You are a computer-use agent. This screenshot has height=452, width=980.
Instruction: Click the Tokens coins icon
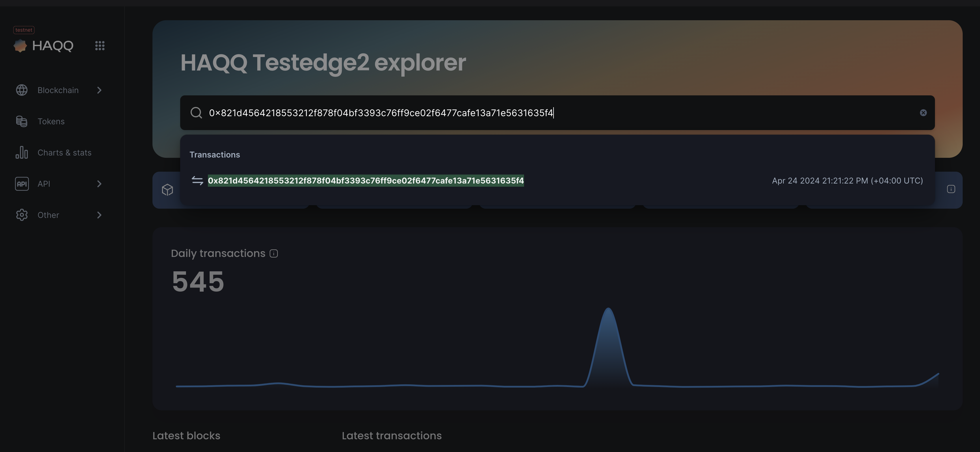(22, 121)
